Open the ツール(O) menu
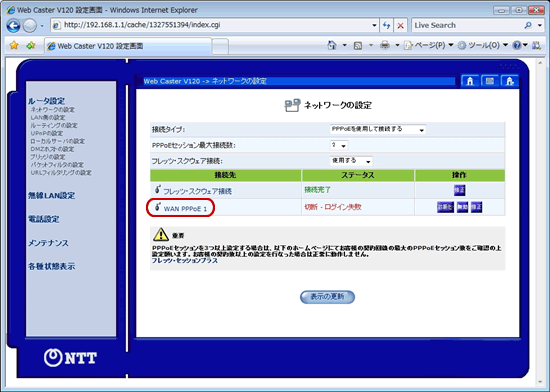The height and width of the screenshot is (392, 550). point(483,45)
